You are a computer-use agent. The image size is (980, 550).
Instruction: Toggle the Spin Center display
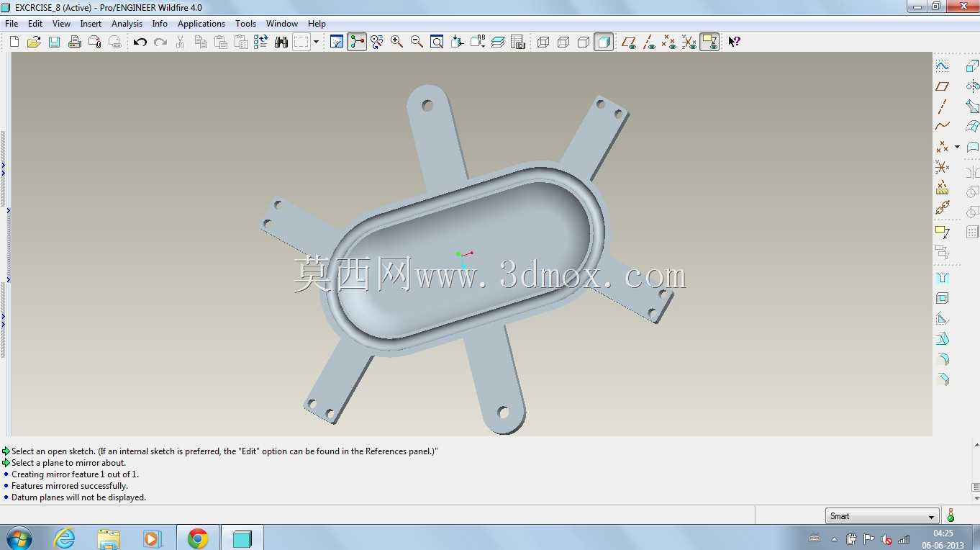357,42
